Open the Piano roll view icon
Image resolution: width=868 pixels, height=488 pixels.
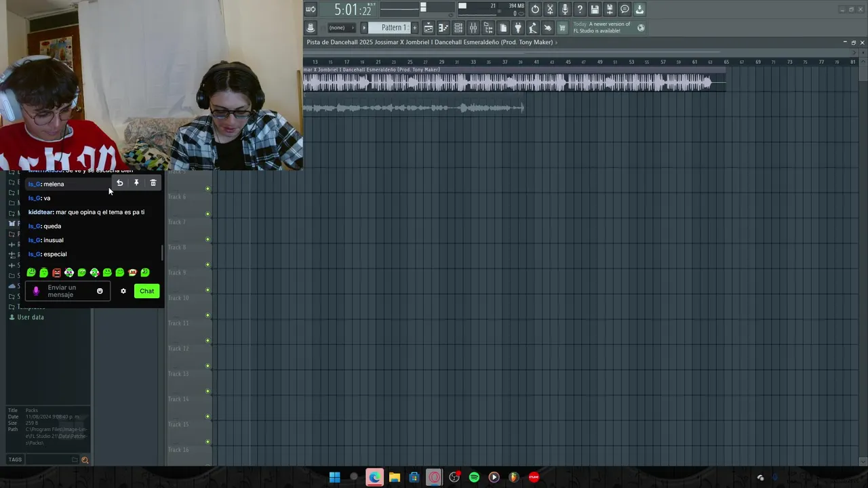click(443, 28)
